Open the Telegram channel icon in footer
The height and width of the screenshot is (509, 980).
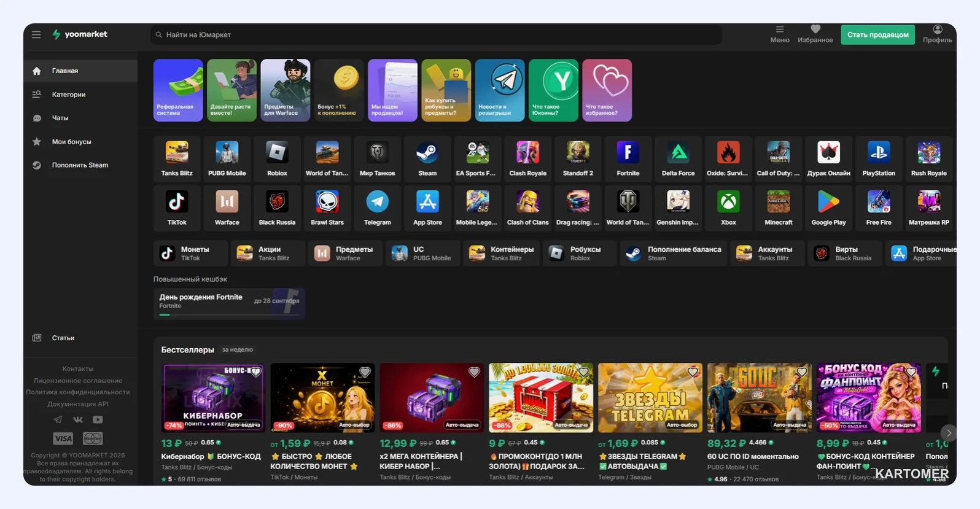58,420
